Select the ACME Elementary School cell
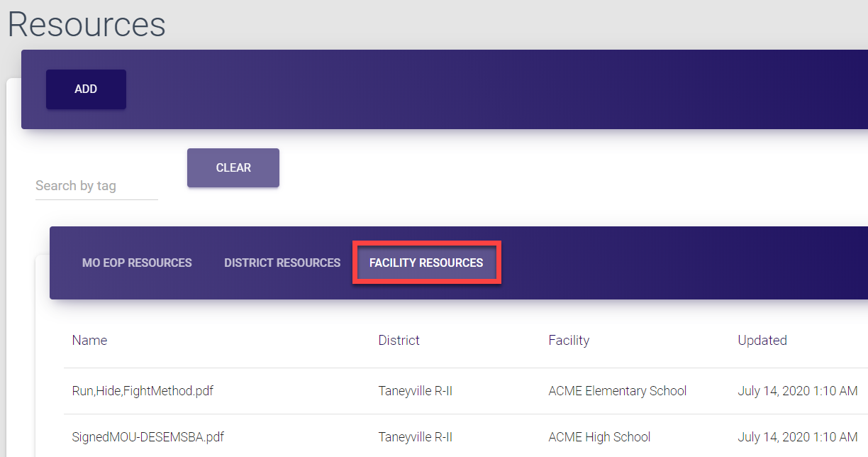Image resolution: width=868 pixels, height=457 pixels. (x=617, y=391)
